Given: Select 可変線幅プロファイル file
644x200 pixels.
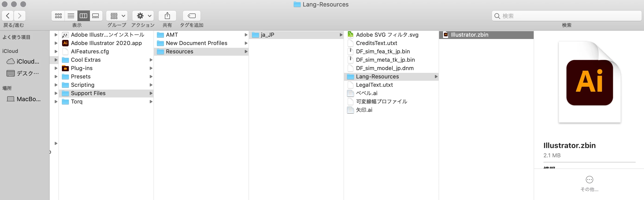Looking at the screenshot, I should (391, 102).
